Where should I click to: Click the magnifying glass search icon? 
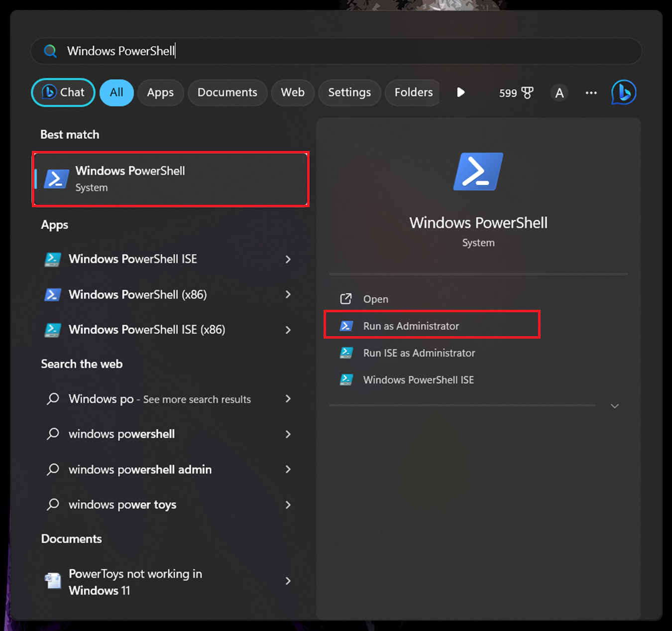[50, 51]
